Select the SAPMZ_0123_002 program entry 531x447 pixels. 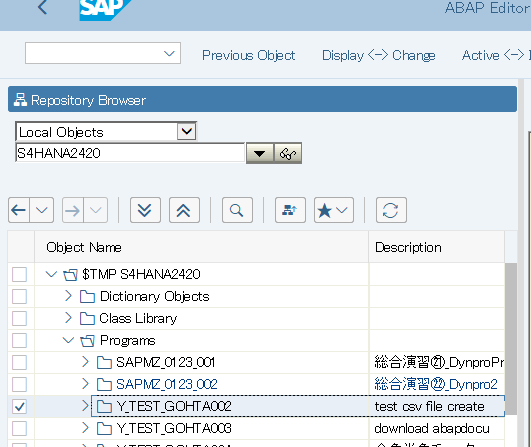pos(167,384)
